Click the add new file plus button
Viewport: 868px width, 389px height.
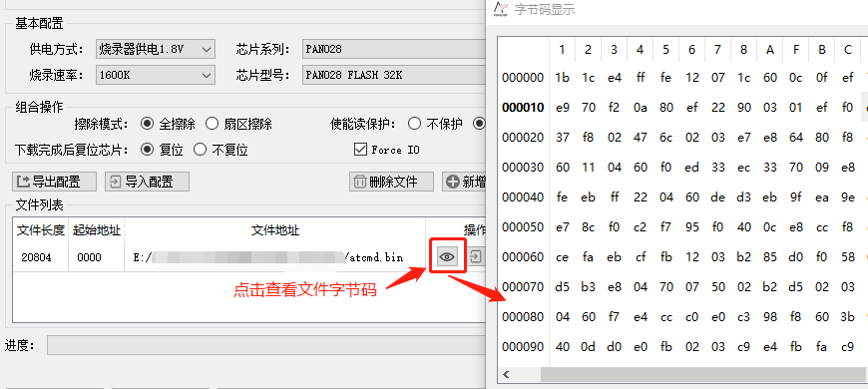pyautogui.click(x=464, y=182)
